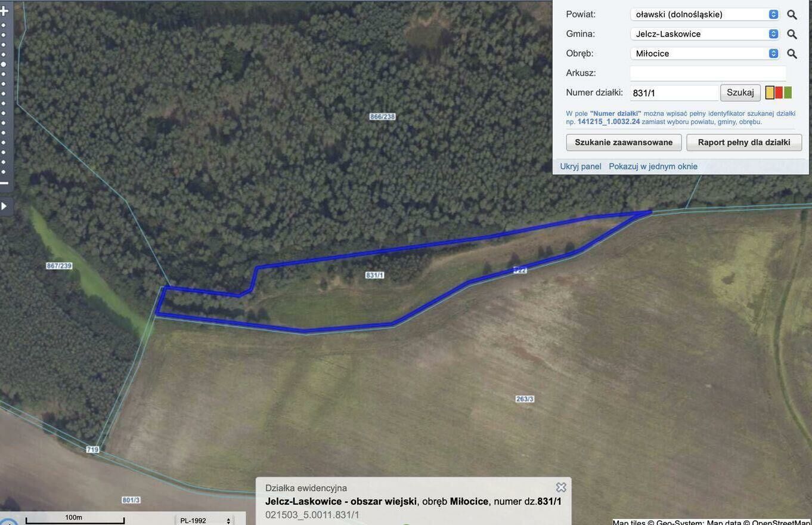The height and width of the screenshot is (525, 812).
Task: Zoom out with the minus icon
Action: [x=4, y=183]
